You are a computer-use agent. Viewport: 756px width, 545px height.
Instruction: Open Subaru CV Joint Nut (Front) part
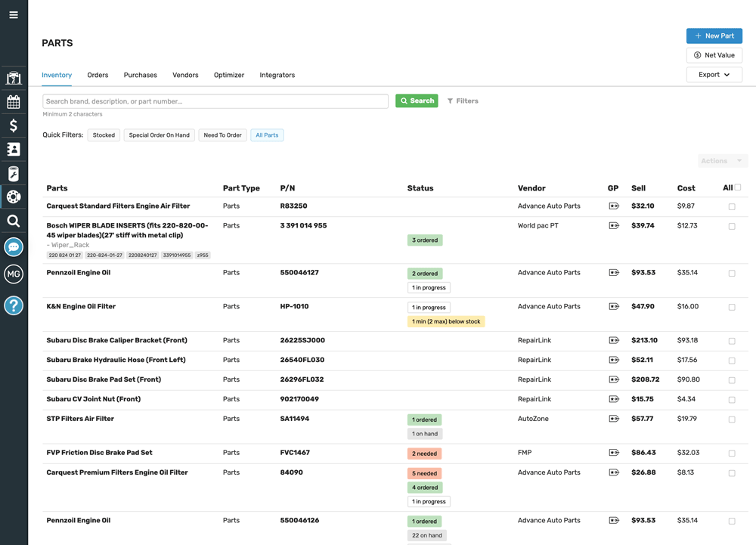[x=94, y=399]
